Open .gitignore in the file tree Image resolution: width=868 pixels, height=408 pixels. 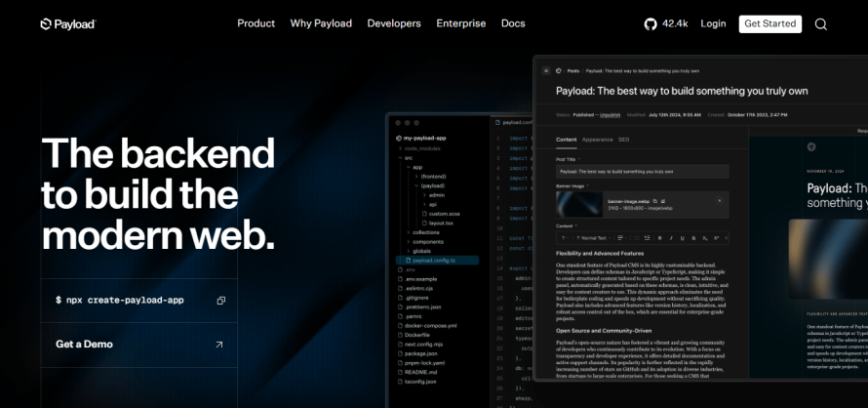(414, 297)
